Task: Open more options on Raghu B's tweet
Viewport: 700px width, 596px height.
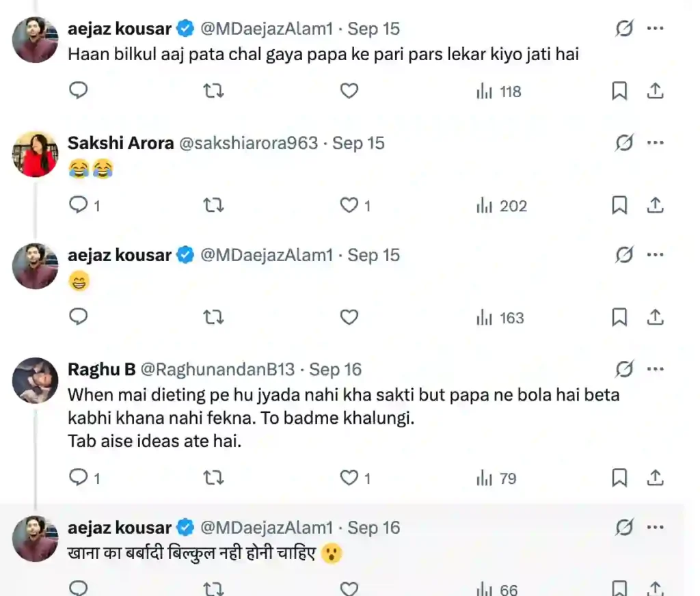Action: 655,369
